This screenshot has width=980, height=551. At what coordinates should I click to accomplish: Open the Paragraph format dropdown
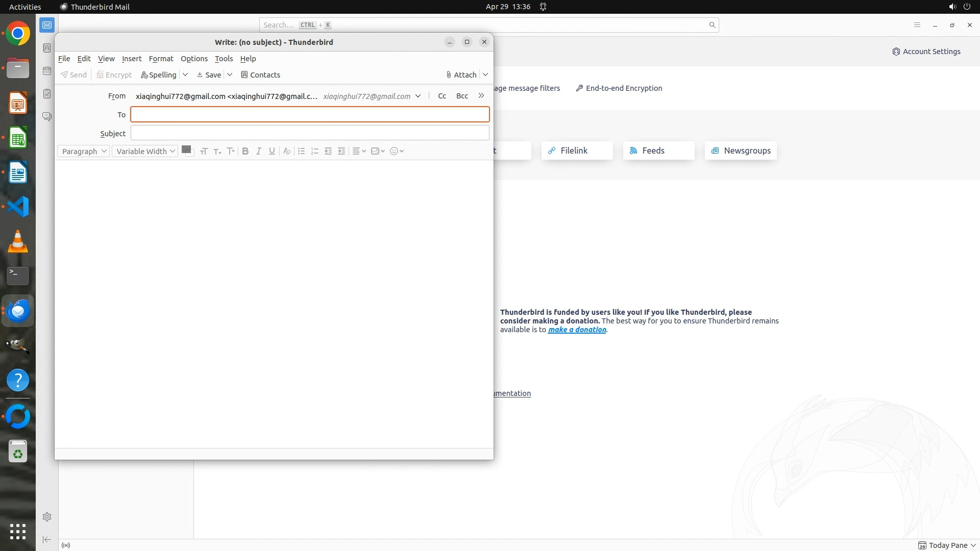[x=83, y=151]
